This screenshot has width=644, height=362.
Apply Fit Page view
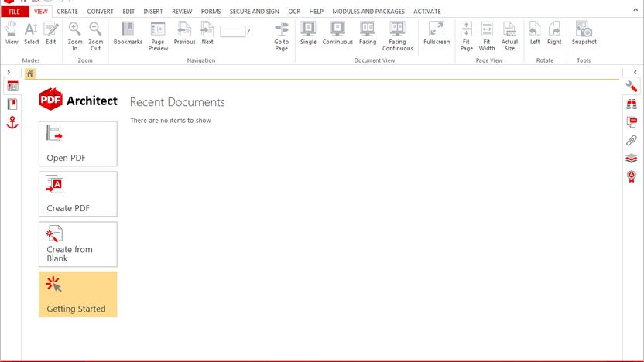[466, 36]
